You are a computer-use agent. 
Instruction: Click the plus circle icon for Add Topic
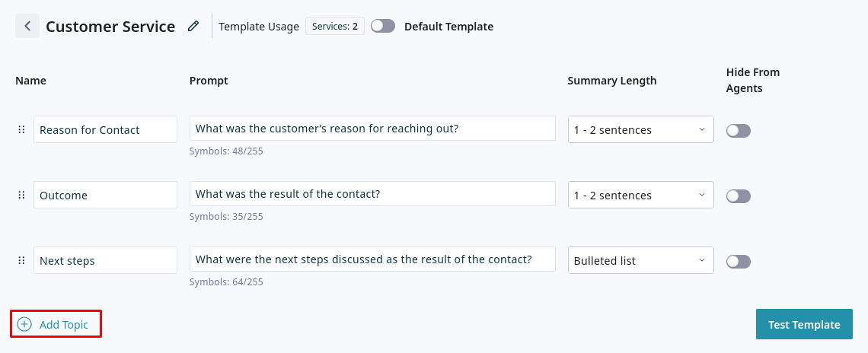tap(24, 325)
